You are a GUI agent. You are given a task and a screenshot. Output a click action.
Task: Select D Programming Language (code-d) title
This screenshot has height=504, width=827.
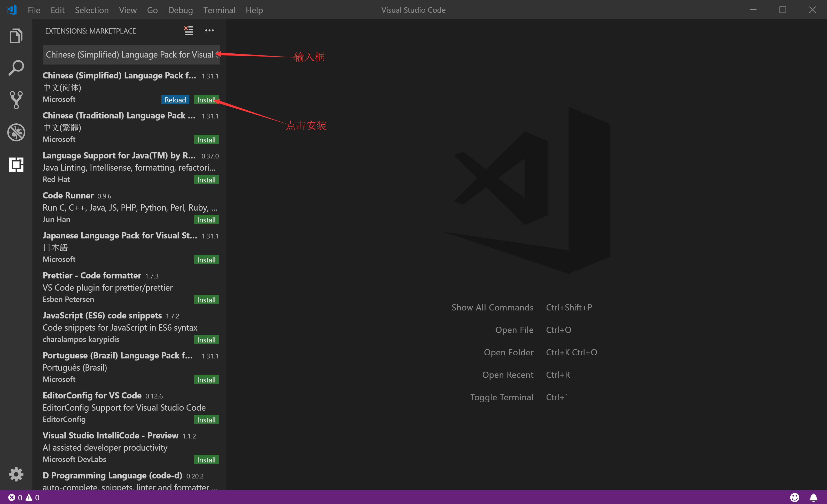pos(112,476)
